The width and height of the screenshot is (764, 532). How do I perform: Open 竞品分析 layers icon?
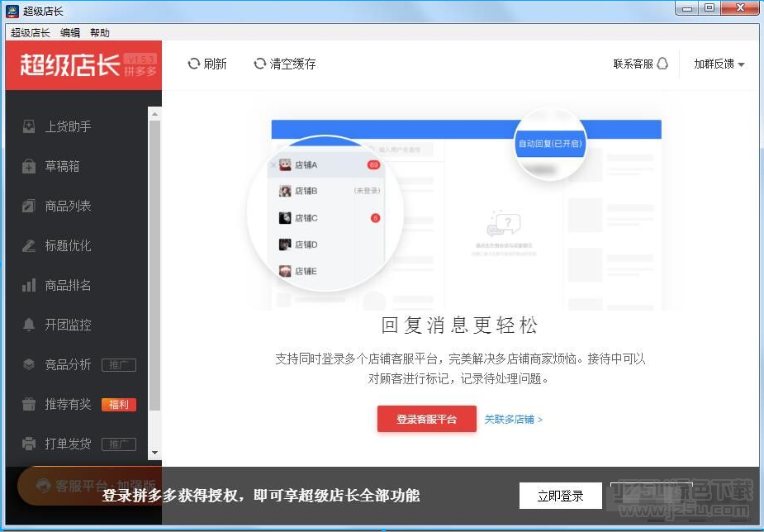(x=29, y=364)
